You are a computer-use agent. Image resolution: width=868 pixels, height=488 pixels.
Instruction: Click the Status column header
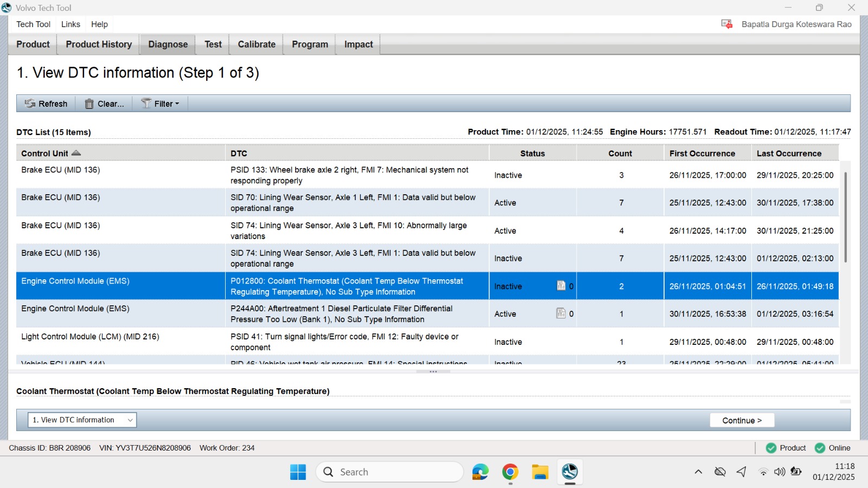(x=533, y=153)
